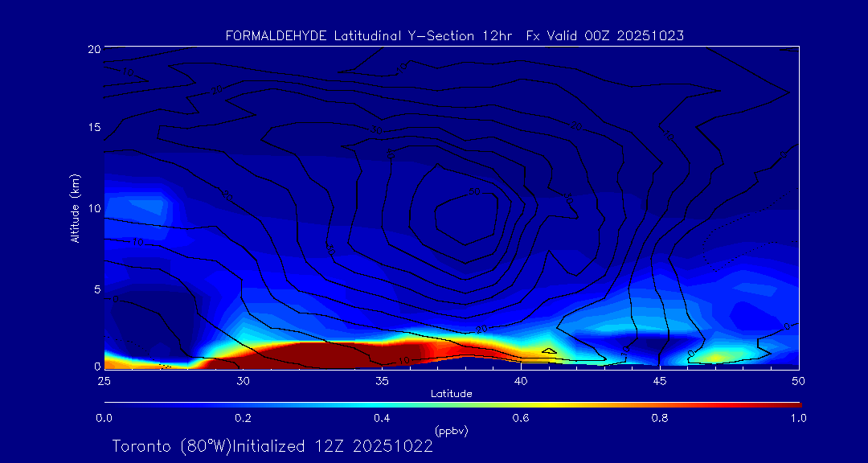Image resolution: width=868 pixels, height=463 pixels.
Task: Click the Latitude x-axis label
Action: click(451, 394)
